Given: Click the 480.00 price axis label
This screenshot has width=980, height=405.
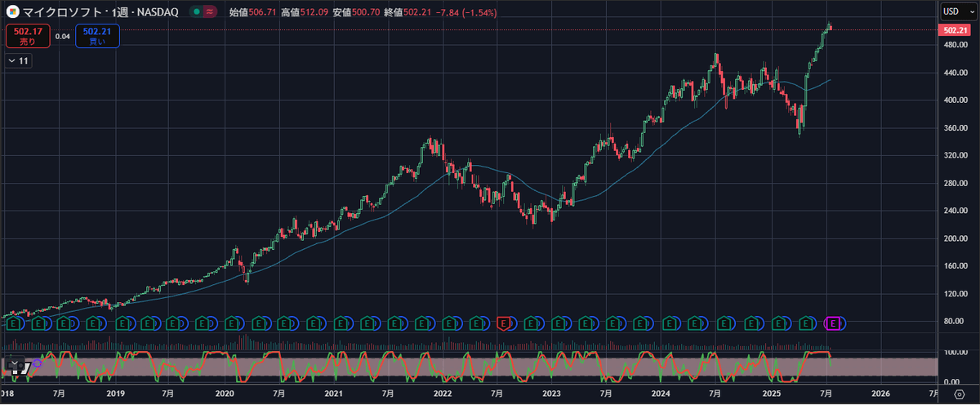Looking at the screenshot, I should click(x=955, y=45).
